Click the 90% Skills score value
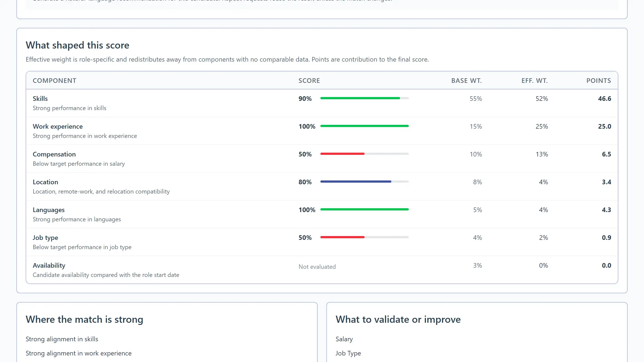644x362 pixels. (x=305, y=99)
